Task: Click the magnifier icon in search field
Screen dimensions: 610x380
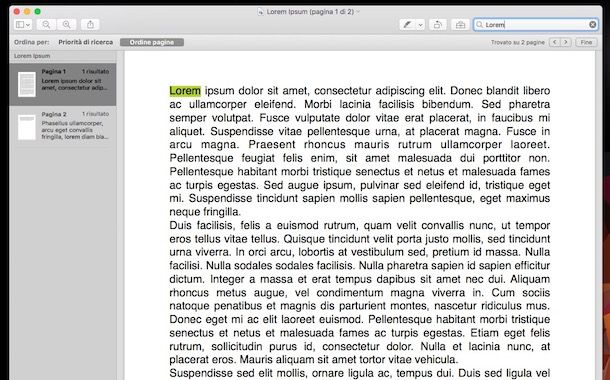Action: coord(480,25)
